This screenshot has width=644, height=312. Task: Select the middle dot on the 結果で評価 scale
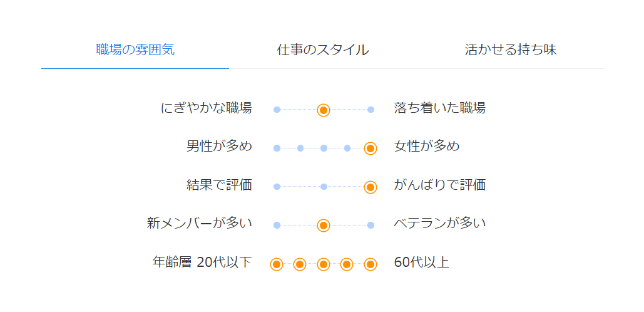click(324, 187)
